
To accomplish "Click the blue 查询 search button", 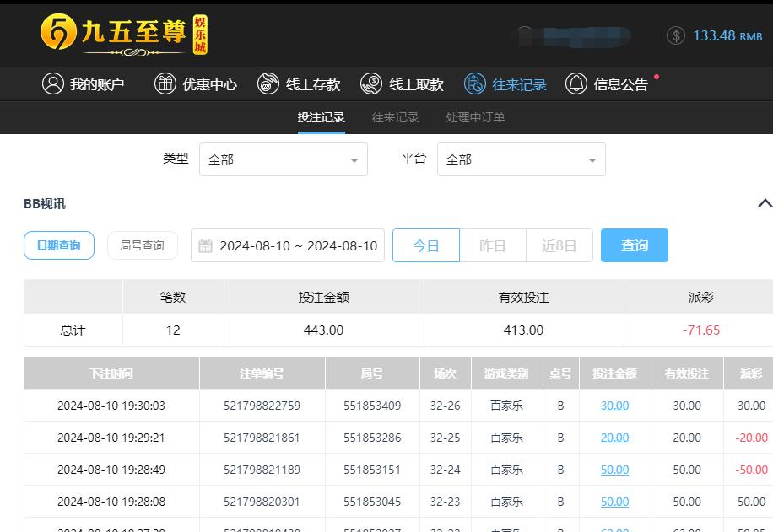I will (x=634, y=245).
